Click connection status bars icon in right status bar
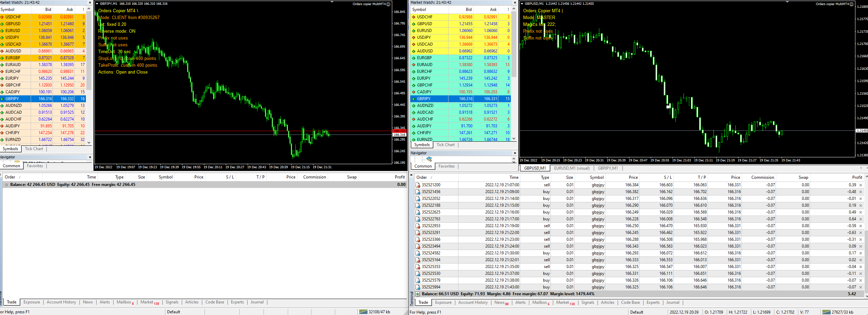 pyautogui.click(x=826, y=312)
